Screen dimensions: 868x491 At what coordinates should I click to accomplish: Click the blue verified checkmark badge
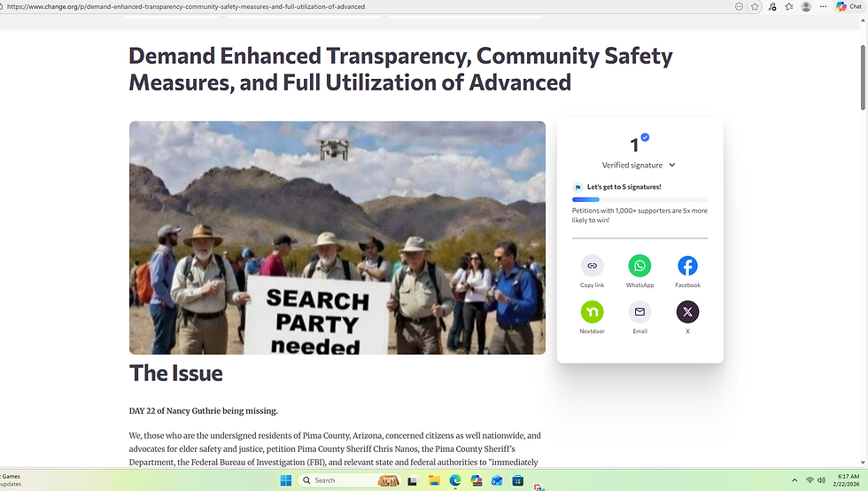pos(645,136)
